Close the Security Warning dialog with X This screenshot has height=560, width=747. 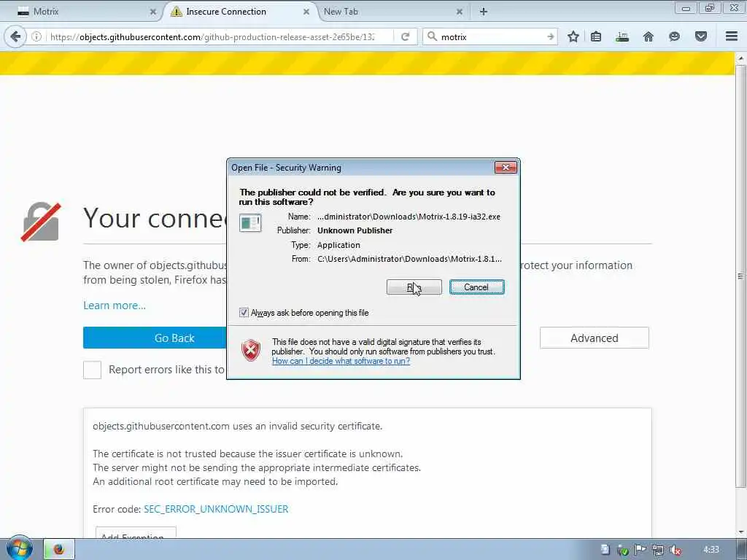click(506, 167)
